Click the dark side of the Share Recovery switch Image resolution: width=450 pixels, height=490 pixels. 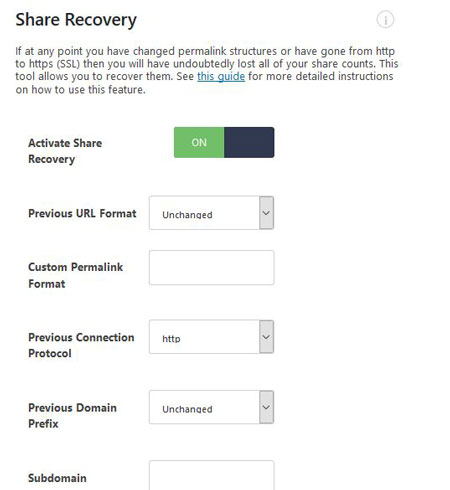249,142
